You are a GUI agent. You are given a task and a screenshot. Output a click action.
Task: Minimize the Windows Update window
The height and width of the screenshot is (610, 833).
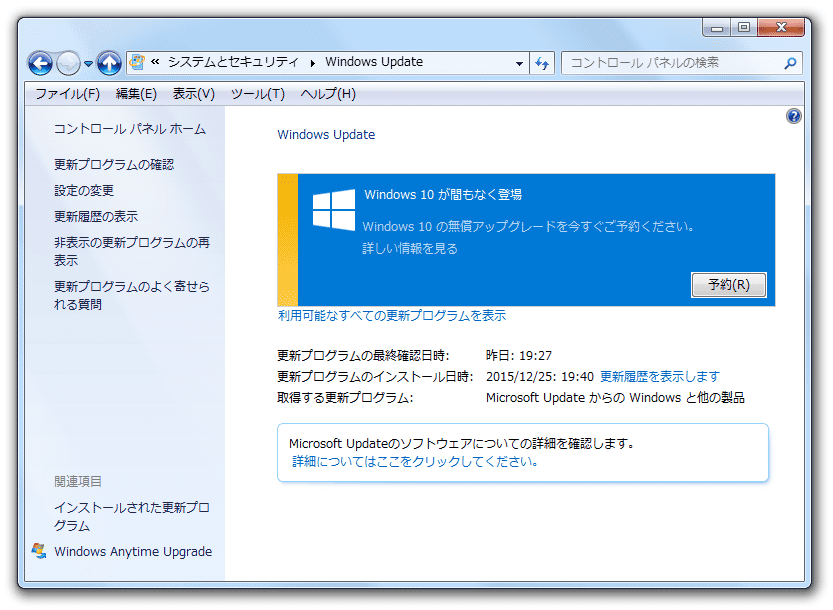click(x=717, y=28)
